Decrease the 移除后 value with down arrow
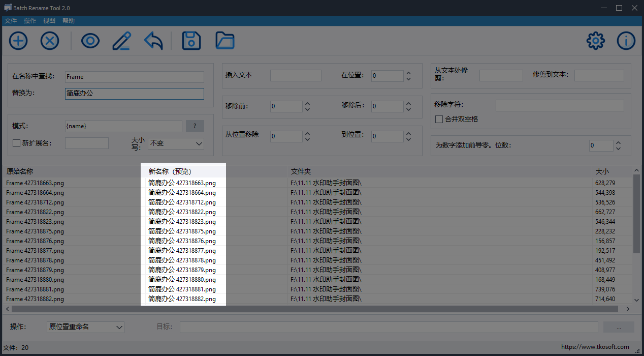 tap(408, 109)
